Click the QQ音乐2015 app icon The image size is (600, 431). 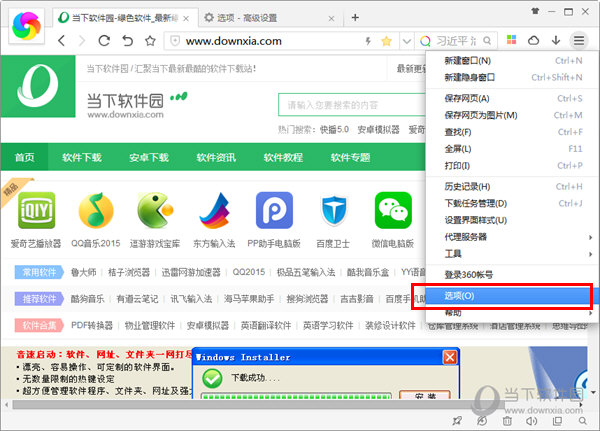(96, 210)
